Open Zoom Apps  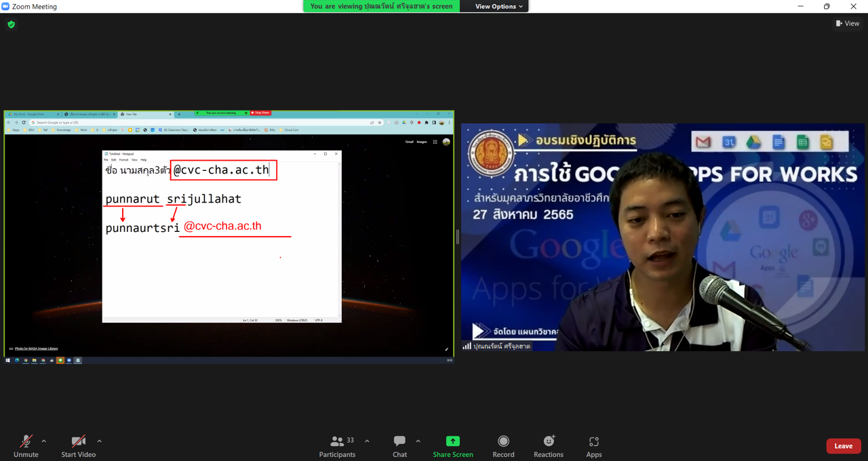(x=594, y=446)
